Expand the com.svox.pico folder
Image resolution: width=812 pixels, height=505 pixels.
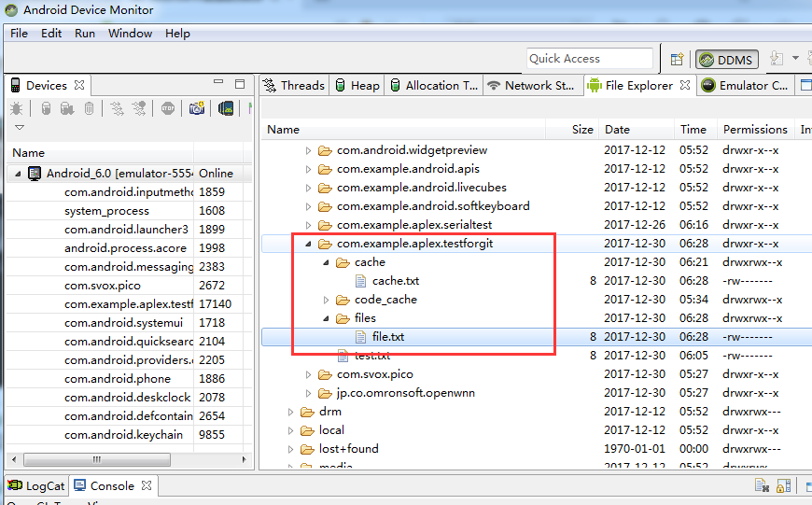pos(308,374)
